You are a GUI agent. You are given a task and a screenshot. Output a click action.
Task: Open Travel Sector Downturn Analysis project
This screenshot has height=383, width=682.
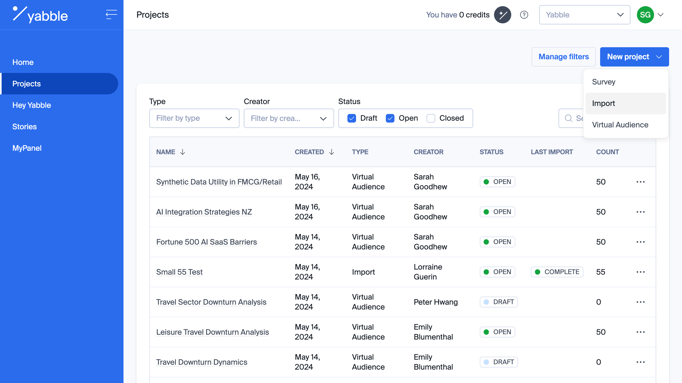(211, 302)
